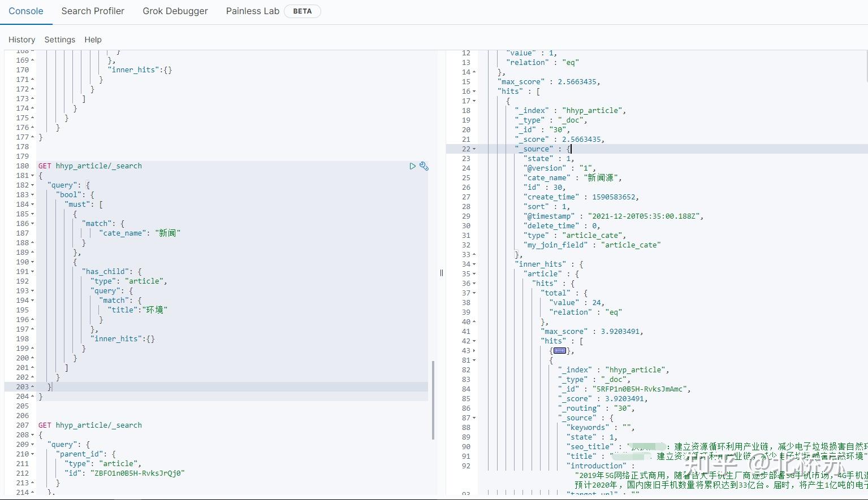The width and height of the screenshot is (868, 500).
Task: Click "my_join_field" : "article_cate" line
Action: (592, 245)
